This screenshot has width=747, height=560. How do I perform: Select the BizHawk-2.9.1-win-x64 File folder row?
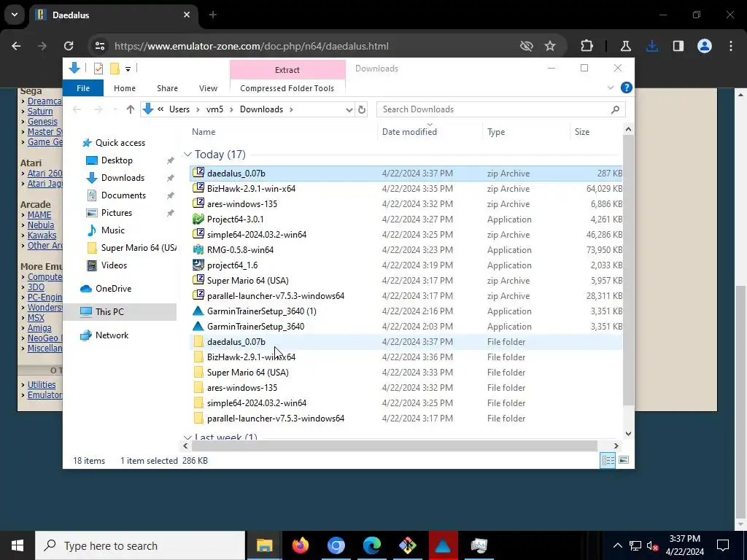(x=406, y=357)
